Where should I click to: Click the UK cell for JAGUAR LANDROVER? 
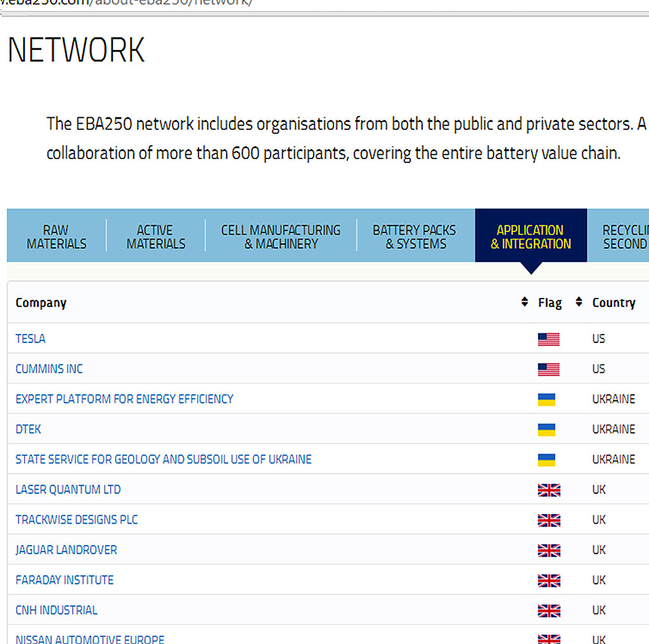point(598,550)
